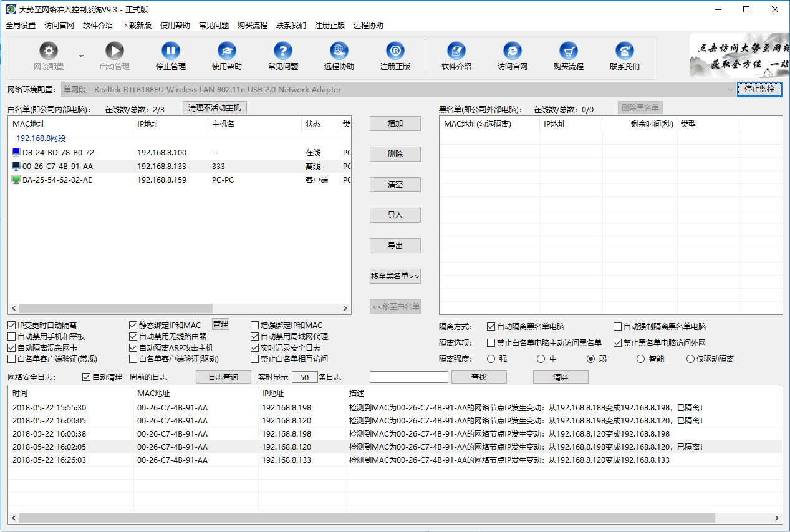
Task: Click the 移至黑名单>> button
Action: [x=395, y=276]
